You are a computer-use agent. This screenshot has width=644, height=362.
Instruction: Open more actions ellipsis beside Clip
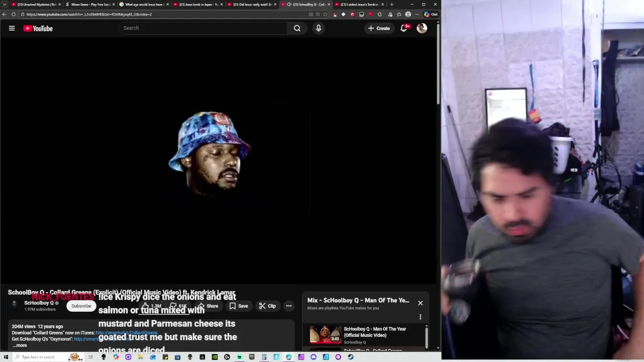click(289, 306)
